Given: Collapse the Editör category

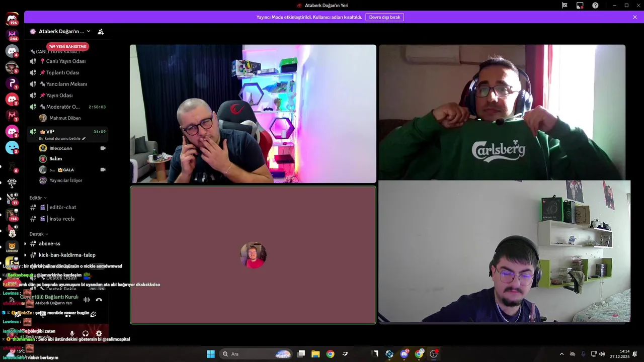Looking at the screenshot, I should (38, 198).
